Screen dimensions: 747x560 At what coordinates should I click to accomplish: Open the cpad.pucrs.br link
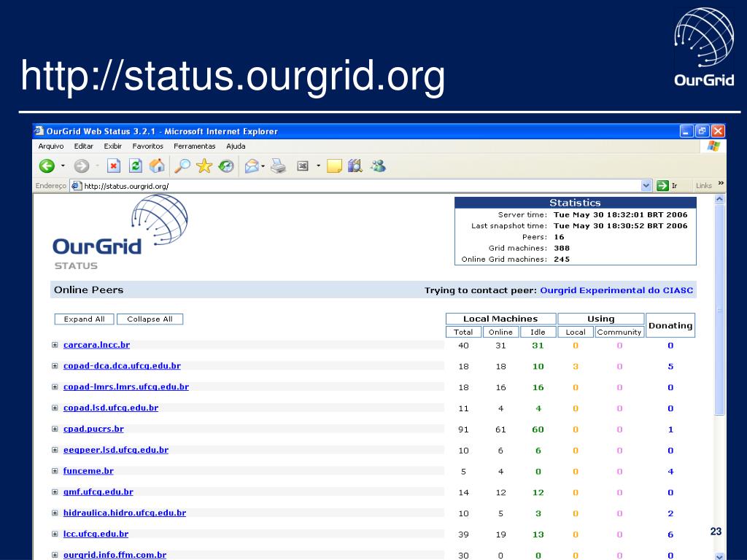[x=93, y=429]
